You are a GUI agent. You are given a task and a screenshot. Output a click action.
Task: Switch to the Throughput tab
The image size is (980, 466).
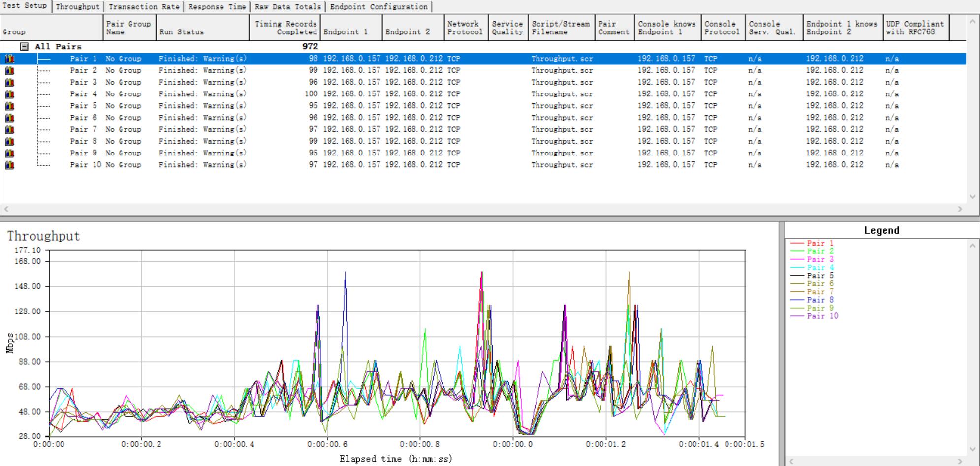[77, 7]
